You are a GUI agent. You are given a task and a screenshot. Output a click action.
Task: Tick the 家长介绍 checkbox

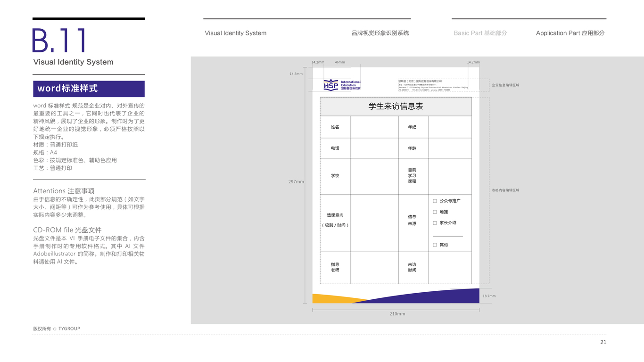435,223
